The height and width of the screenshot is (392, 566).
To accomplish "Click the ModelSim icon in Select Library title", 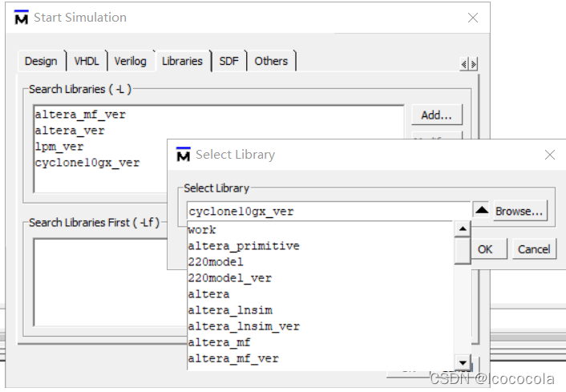I will coord(184,155).
